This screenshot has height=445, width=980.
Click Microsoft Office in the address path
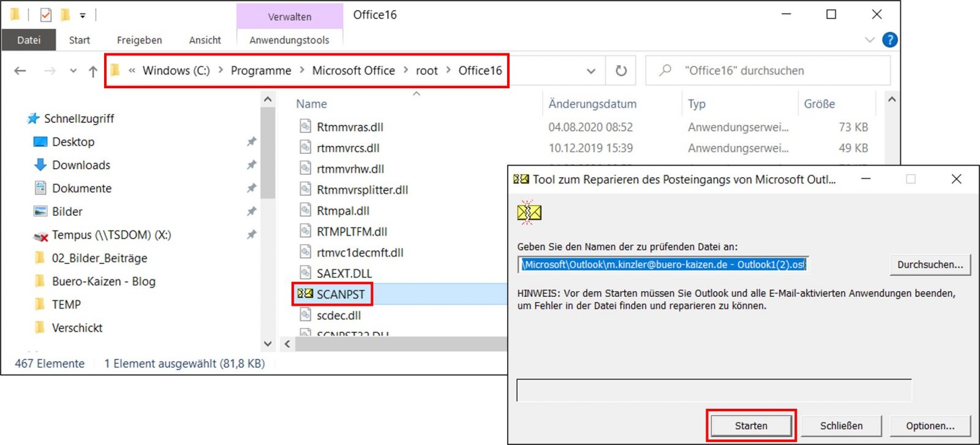tap(353, 70)
